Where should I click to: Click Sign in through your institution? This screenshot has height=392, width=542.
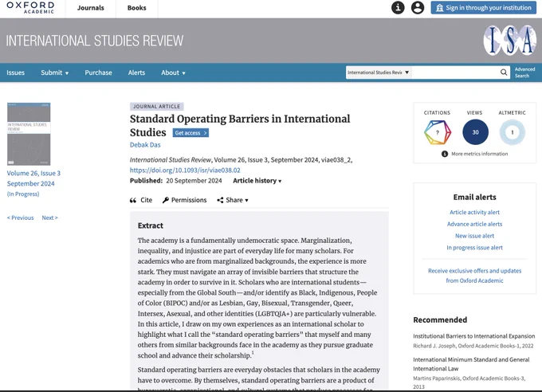[x=484, y=8]
